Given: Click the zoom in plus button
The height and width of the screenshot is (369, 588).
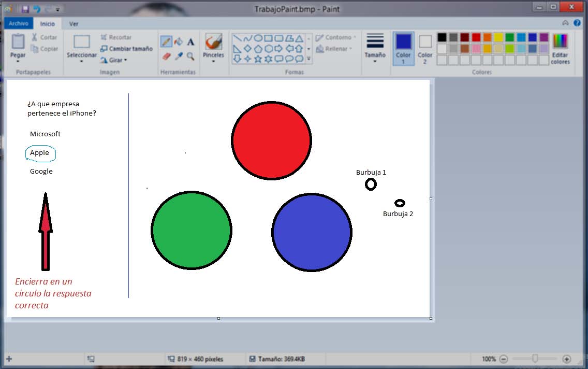Looking at the screenshot, I should [x=566, y=359].
